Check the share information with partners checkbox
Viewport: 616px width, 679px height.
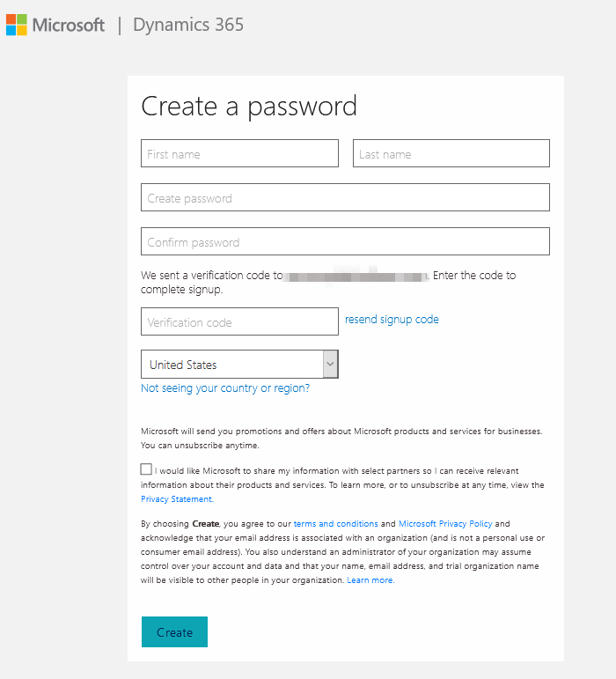[146, 469]
